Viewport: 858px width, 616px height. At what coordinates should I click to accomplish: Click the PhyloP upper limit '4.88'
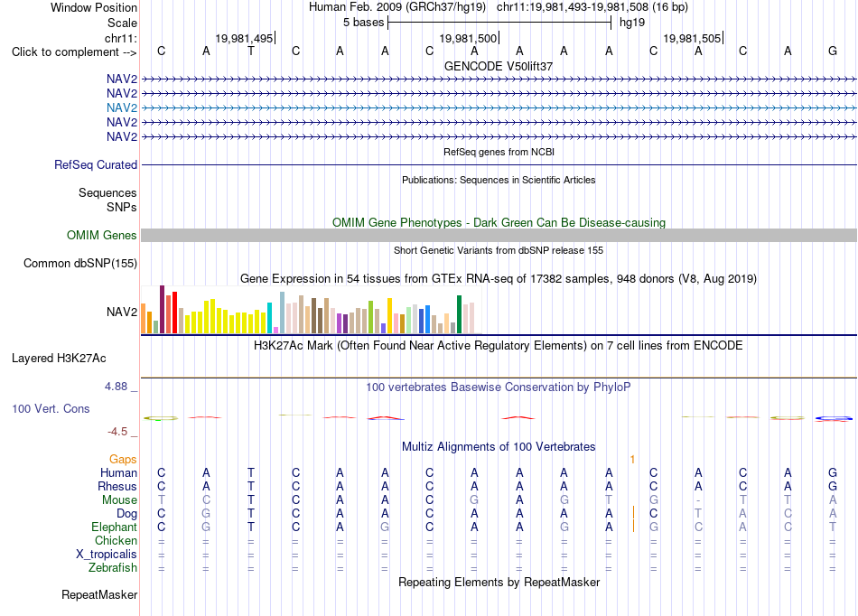(x=116, y=387)
